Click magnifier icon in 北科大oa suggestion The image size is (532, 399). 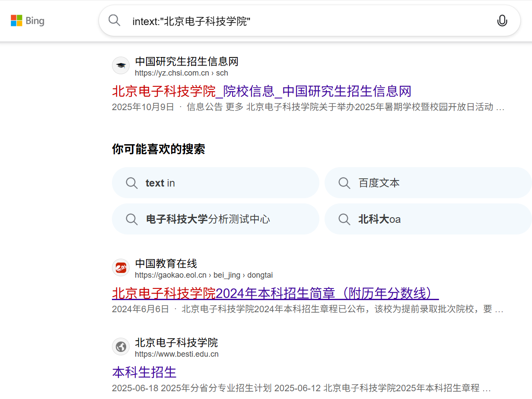coord(344,219)
